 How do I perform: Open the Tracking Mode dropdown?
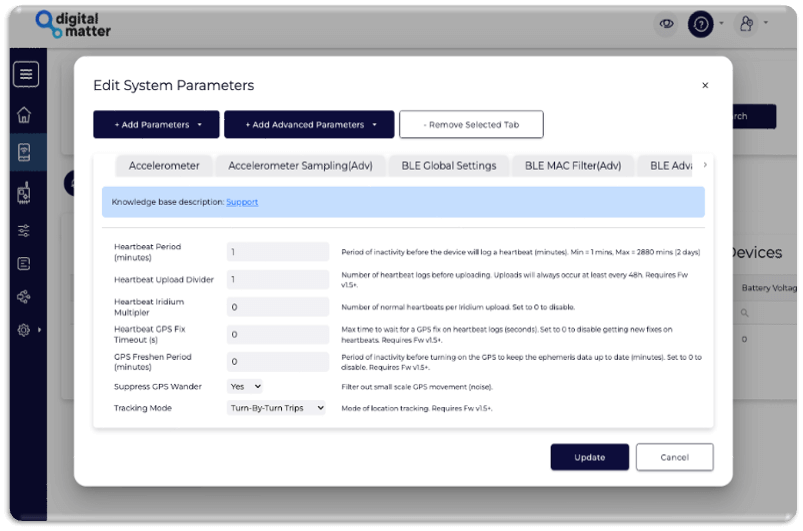(276, 408)
